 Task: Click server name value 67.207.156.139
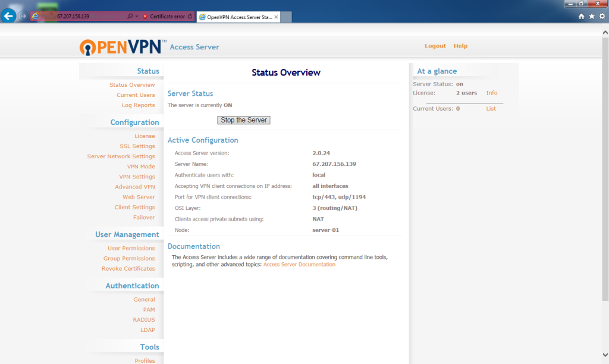[334, 164]
